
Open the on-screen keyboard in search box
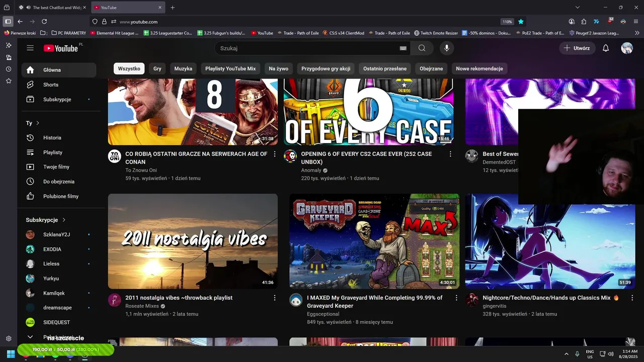403,48
